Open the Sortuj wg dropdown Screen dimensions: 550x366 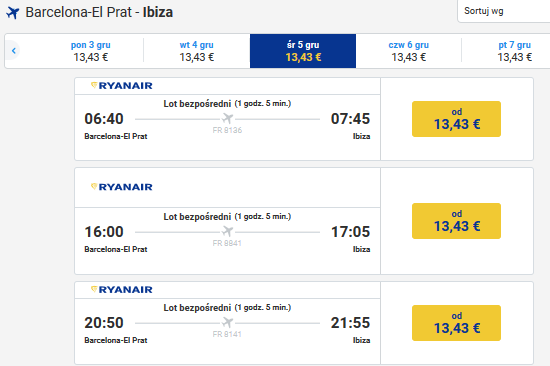[504, 11]
